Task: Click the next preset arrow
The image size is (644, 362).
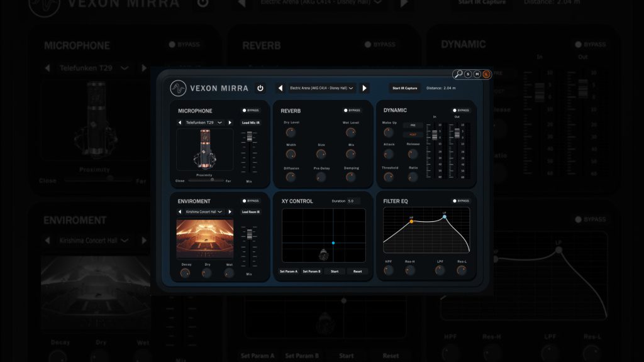Action: (x=365, y=88)
